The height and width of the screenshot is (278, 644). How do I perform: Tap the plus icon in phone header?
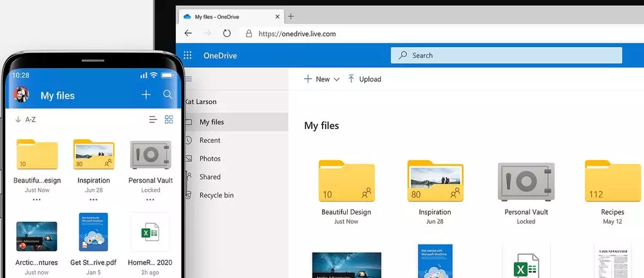[146, 95]
